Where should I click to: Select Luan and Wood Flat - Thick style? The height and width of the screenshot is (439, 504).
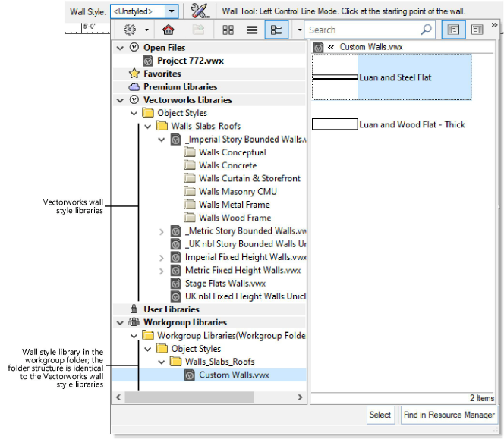point(389,124)
